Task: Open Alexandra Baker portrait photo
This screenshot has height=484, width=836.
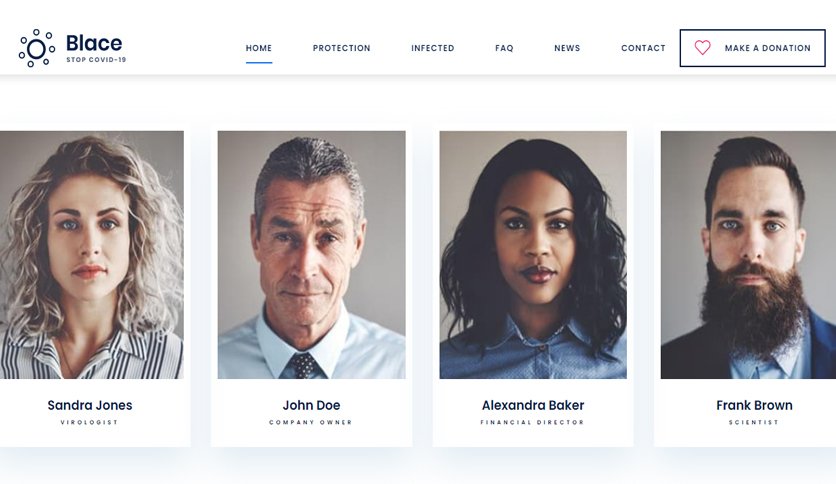Action: 533,255
